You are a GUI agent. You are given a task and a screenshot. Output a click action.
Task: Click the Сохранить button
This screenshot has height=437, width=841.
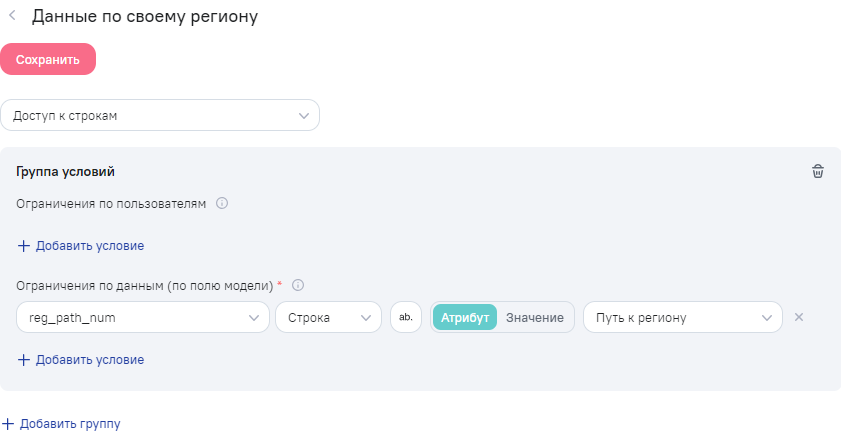pyautogui.click(x=48, y=59)
